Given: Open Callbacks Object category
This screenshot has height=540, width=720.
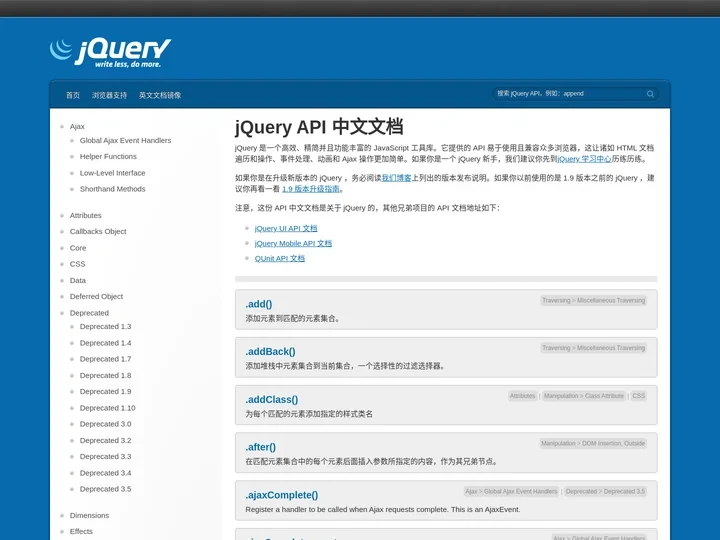Looking at the screenshot, I should coord(98,231).
